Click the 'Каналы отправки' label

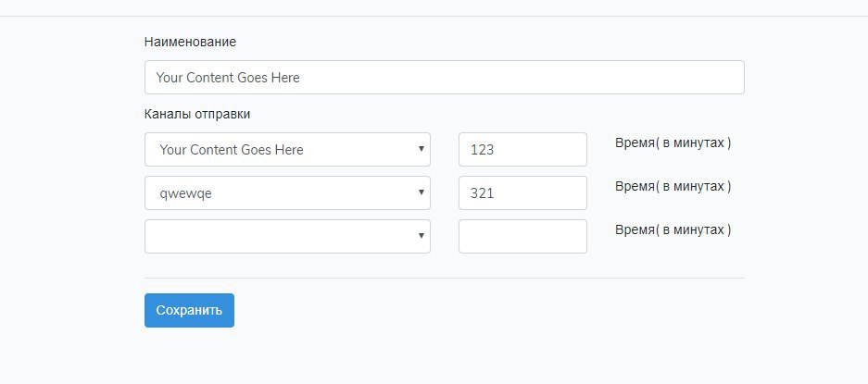[x=197, y=115]
